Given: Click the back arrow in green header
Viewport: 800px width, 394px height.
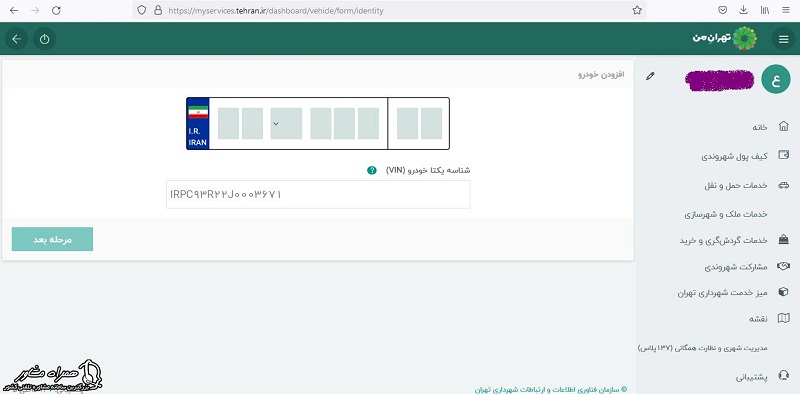Looking at the screenshot, I should coord(17,39).
